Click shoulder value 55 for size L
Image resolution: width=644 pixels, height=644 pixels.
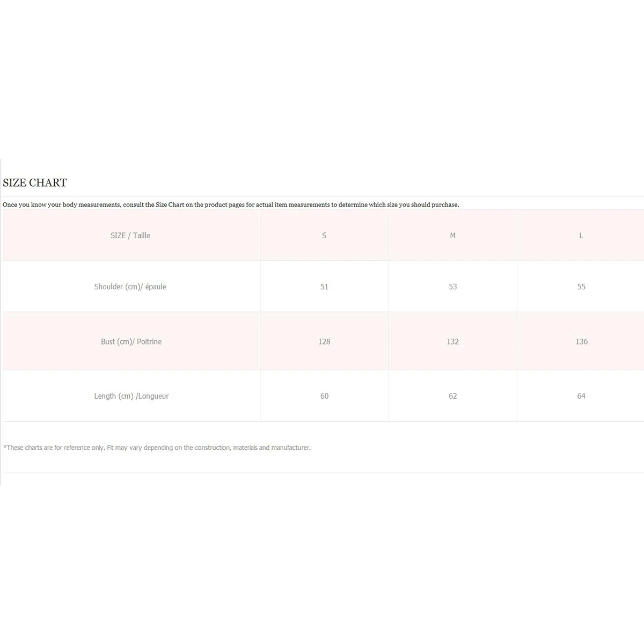pos(581,287)
